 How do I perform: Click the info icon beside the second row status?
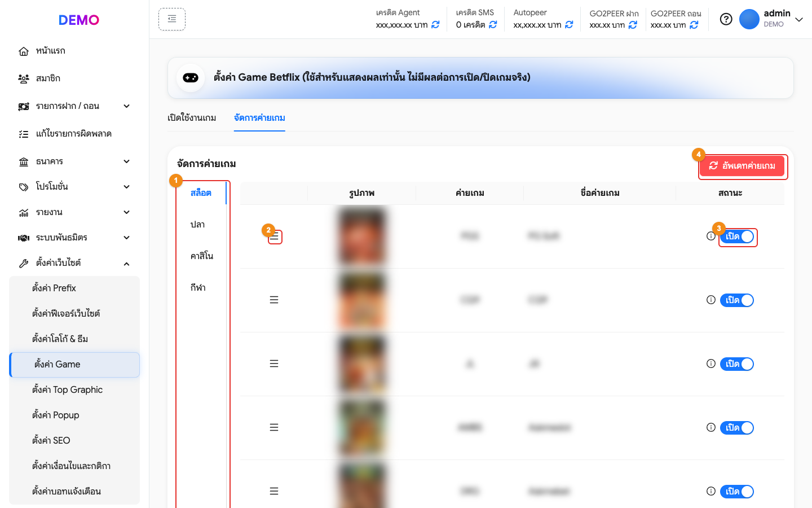tap(711, 300)
